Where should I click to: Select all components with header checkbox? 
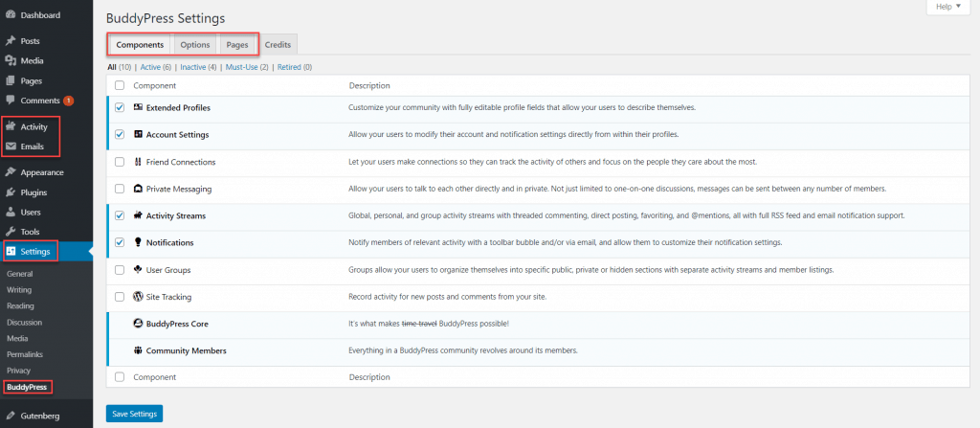coord(120,85)
